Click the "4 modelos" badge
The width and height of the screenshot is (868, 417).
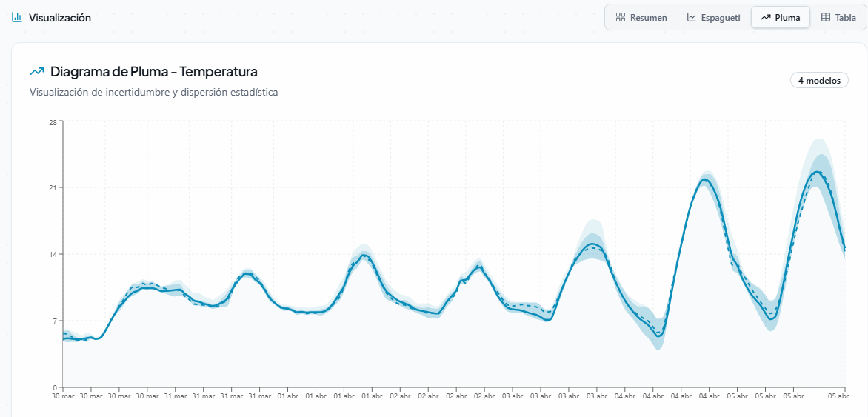(x=819, y=81)
